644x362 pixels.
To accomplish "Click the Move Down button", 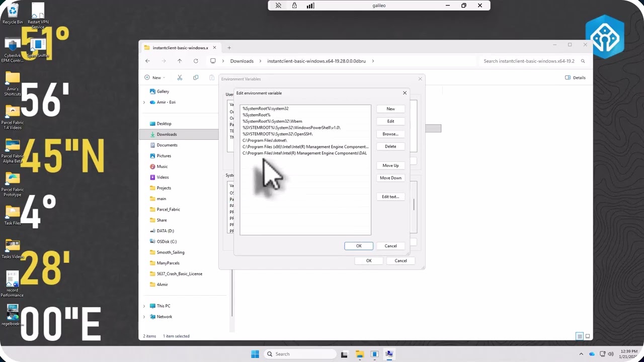I will (390, 178).
